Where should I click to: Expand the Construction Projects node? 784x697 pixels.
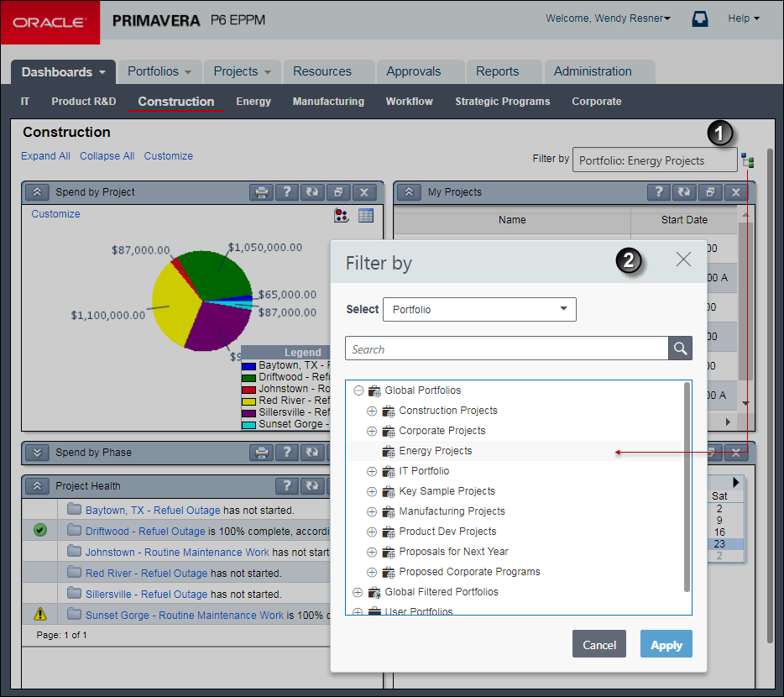tap(372, 411)
